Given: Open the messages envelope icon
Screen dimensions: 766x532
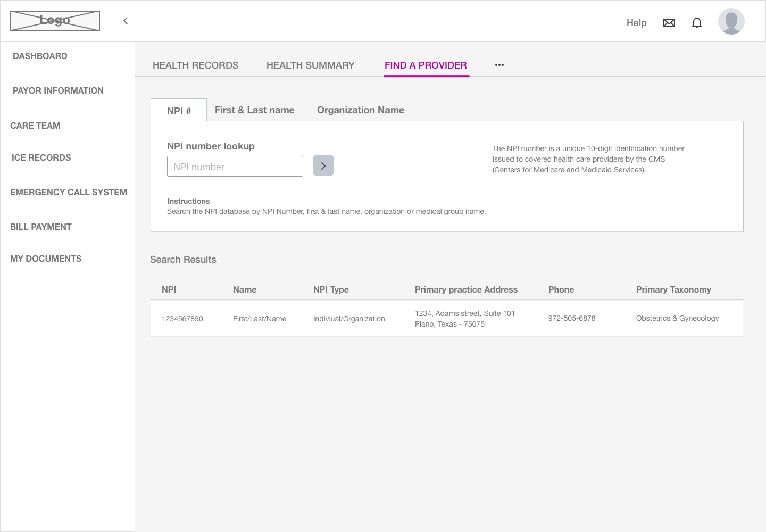Looking at the screenshot, I should click(669, 22).
